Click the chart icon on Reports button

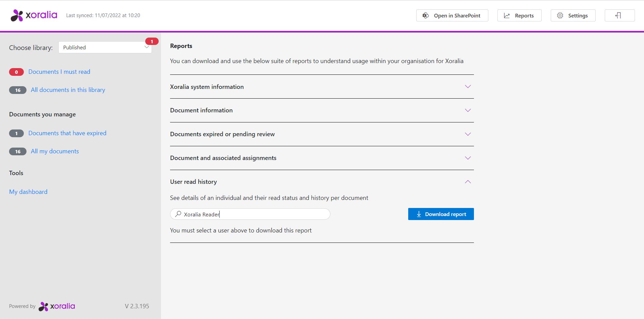[x=507, y=15]
